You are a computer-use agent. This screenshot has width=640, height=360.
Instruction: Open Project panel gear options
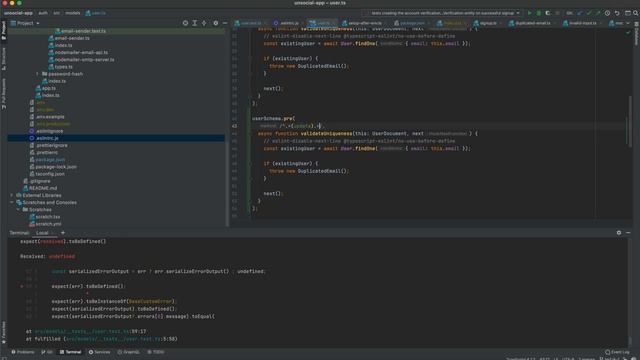pos(216,23)
